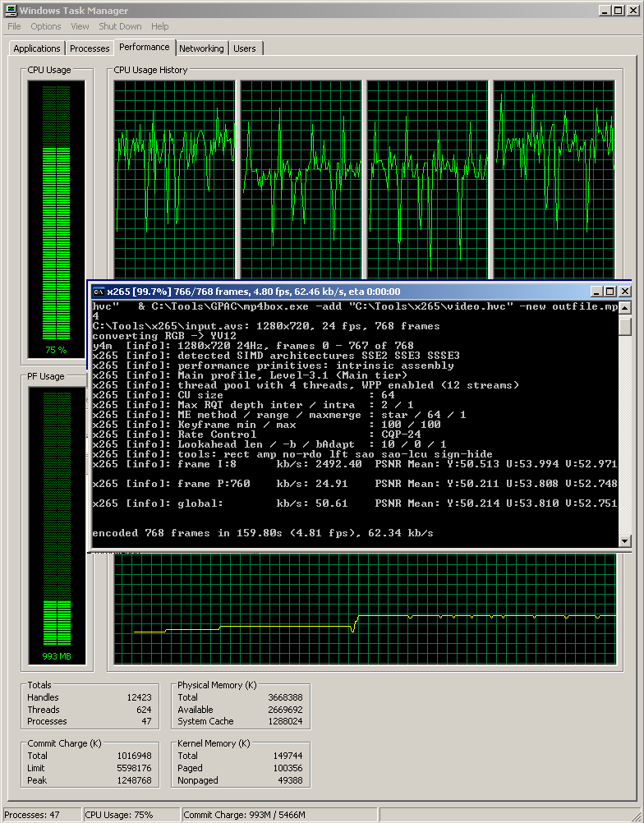Click Physical Memory Total value 3668388
Image resolution: width=644 pixels, height=823 pixels.
(x=285, y=697)
